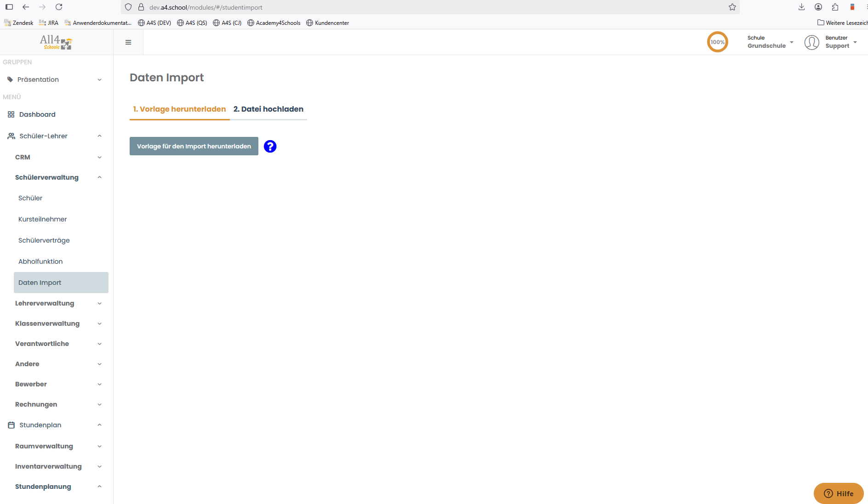Open the user avatar profile icon
The height and width of the screenshot is (504, 868).
coord(811,42)
